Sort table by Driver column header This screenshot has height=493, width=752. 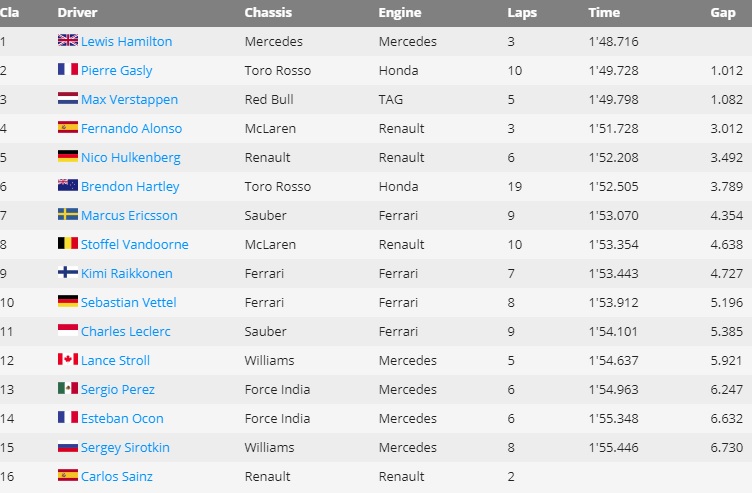point(78,13)
